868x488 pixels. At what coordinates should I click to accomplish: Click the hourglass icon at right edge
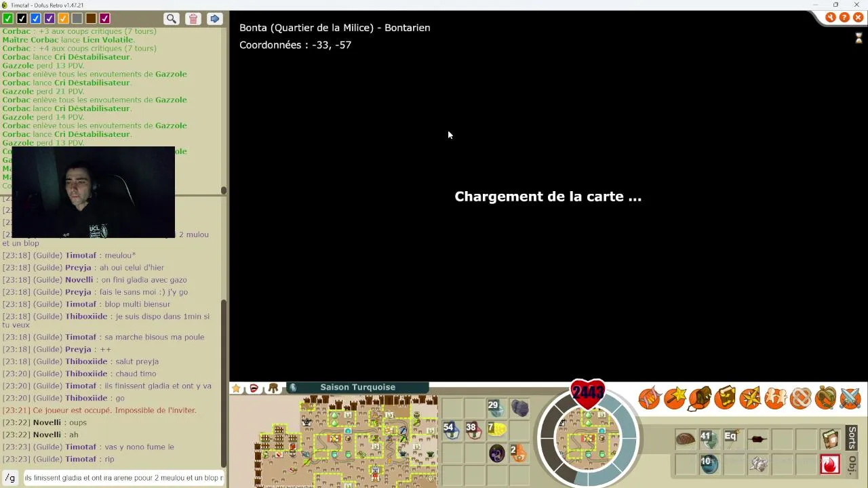[859, 38]
